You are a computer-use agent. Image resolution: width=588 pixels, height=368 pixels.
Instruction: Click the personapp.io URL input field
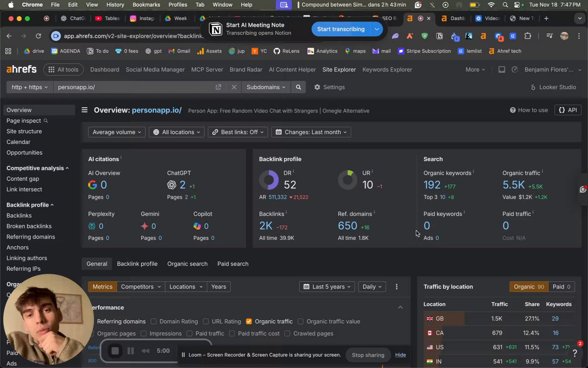(133, 87)
